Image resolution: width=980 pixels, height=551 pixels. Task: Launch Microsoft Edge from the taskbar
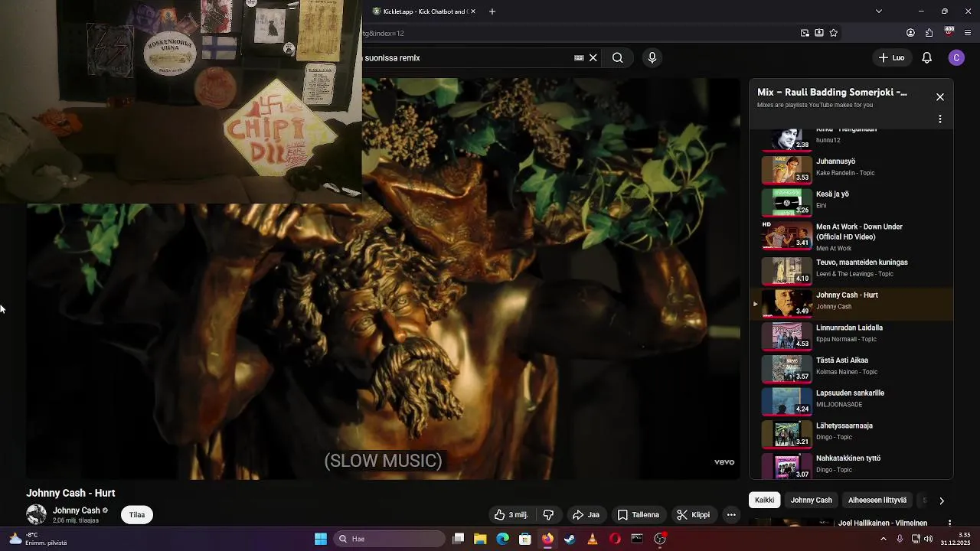tap(502, 539)
